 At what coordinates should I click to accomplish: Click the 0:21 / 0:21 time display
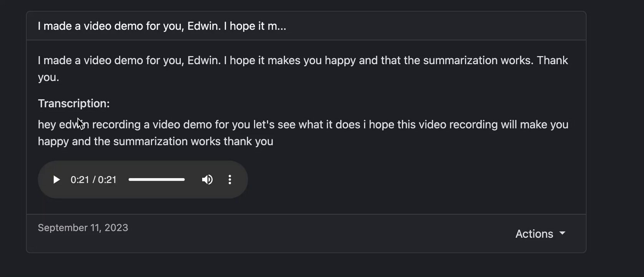click(93, 180)
